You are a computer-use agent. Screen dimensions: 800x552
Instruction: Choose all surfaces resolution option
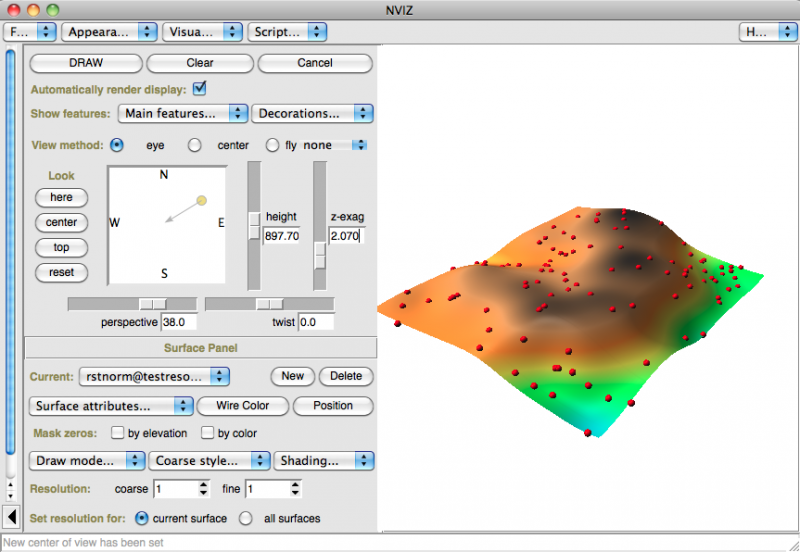[x=245, y=518]
